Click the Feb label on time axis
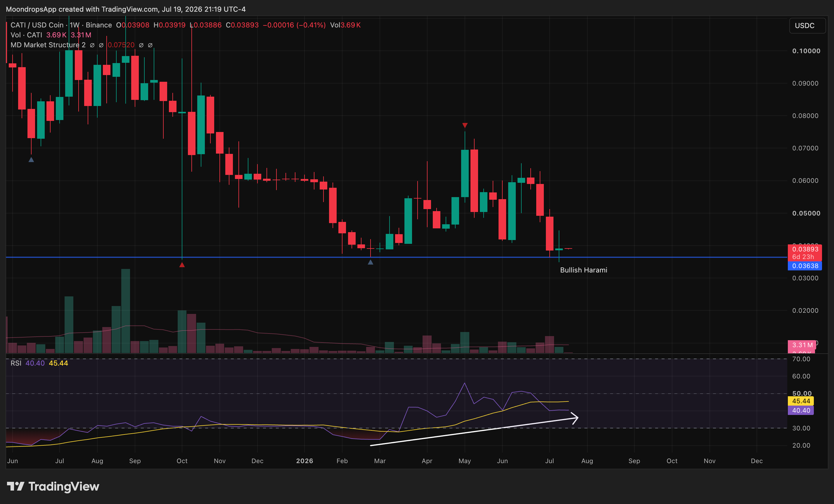The height and width of the screenshot is (504, 834). (342, 461)
